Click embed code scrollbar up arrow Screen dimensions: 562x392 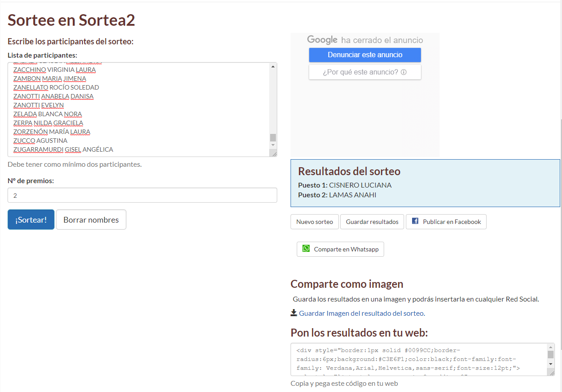click(550, 347)
